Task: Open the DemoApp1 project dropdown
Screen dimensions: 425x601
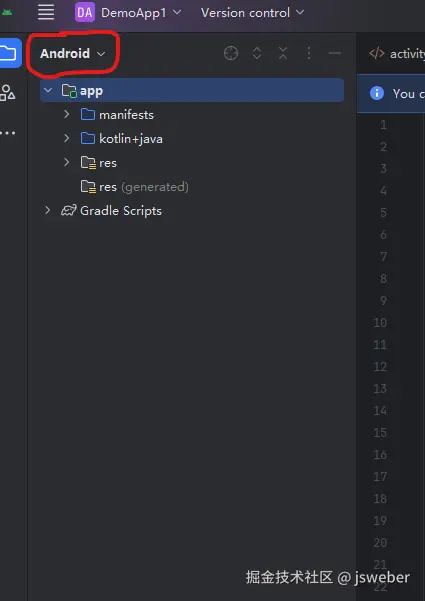Action: [x=128, y=12]
